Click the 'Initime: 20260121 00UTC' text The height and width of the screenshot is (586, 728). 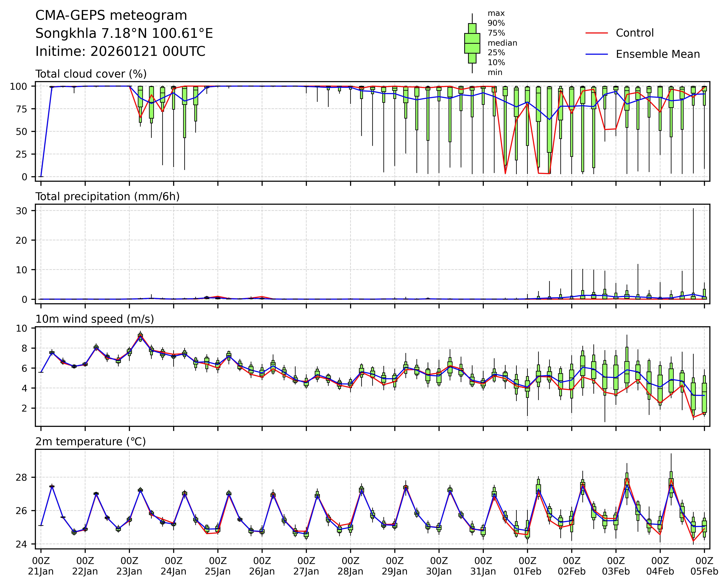click(120, 52)
